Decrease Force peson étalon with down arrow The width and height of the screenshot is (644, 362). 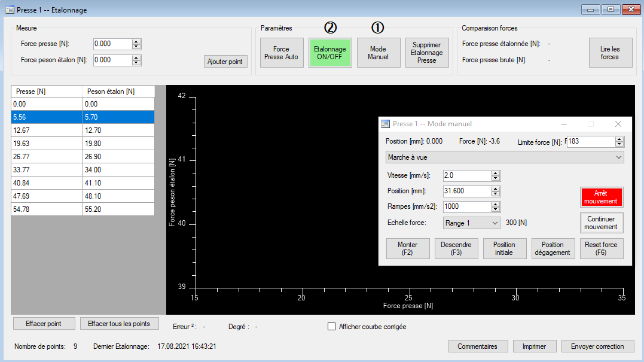pyautogui.click(x=136, y=62)
